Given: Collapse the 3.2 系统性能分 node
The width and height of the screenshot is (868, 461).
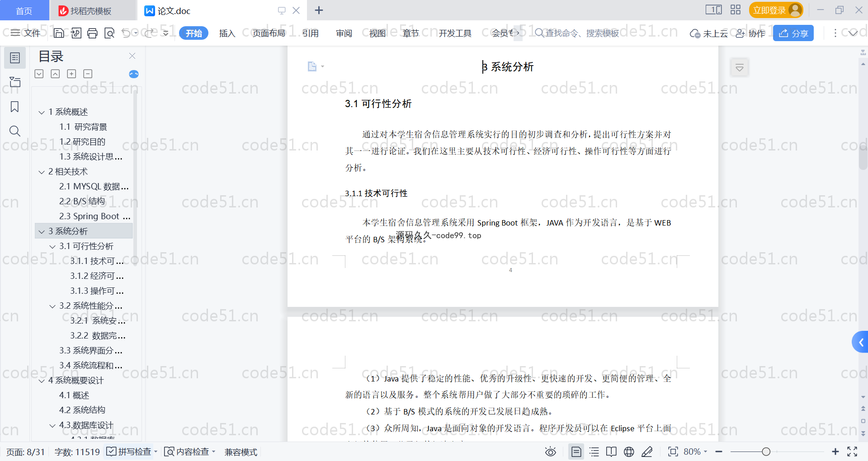Looking at the screenshot, I should pos(52,306).
